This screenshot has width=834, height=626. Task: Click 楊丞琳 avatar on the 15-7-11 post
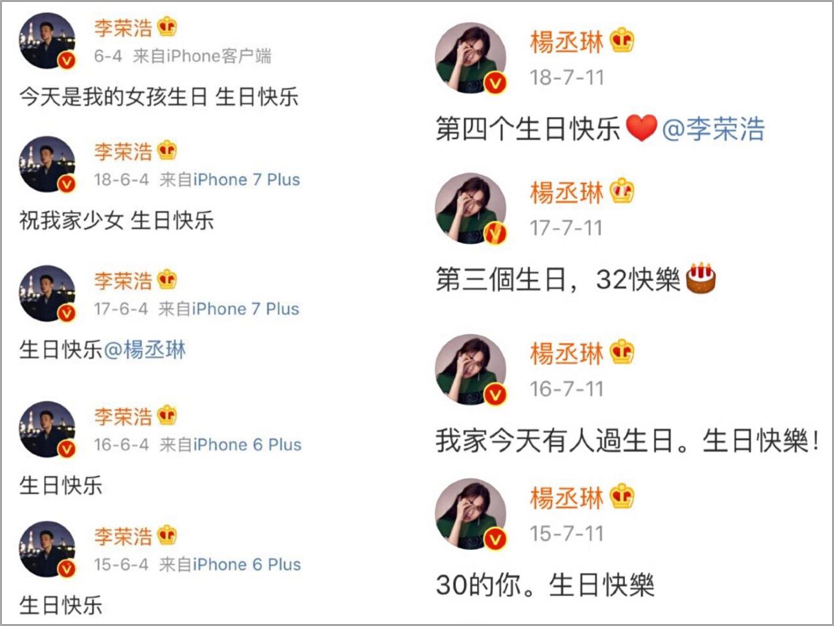pos(471,514)
